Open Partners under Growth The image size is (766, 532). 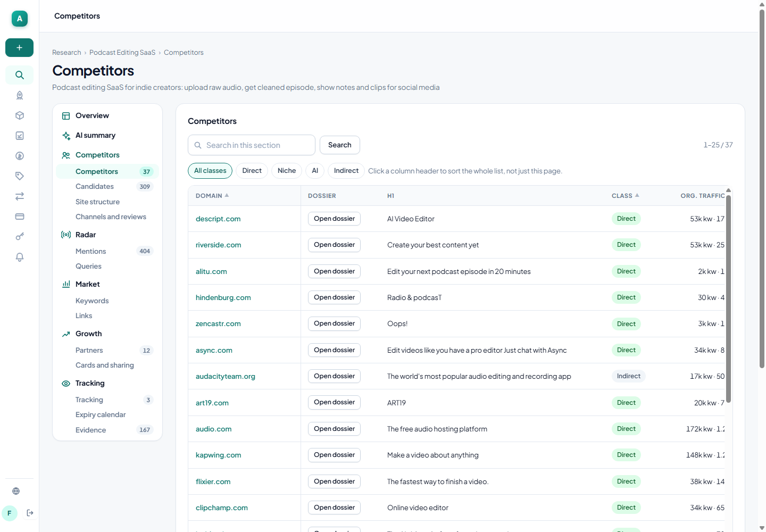point(107,350)
